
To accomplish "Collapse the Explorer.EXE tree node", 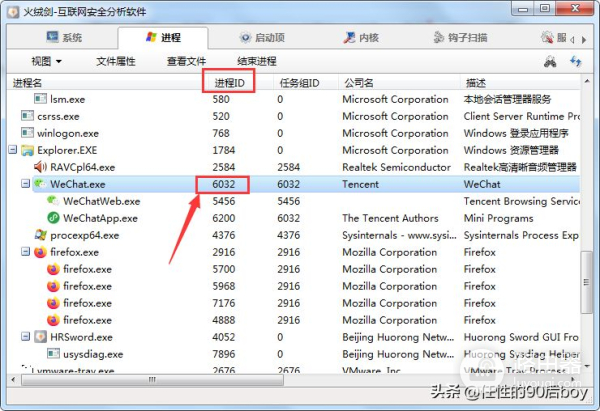I will [13, 150].
